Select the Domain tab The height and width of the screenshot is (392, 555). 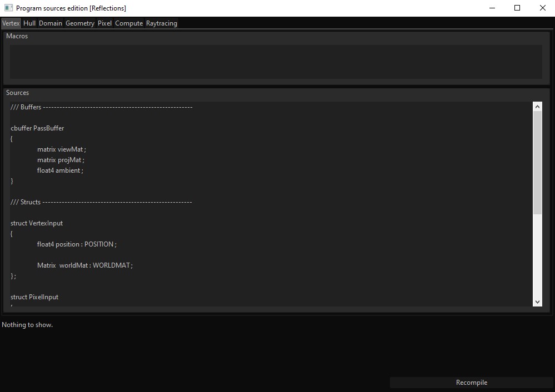point(51,23)
